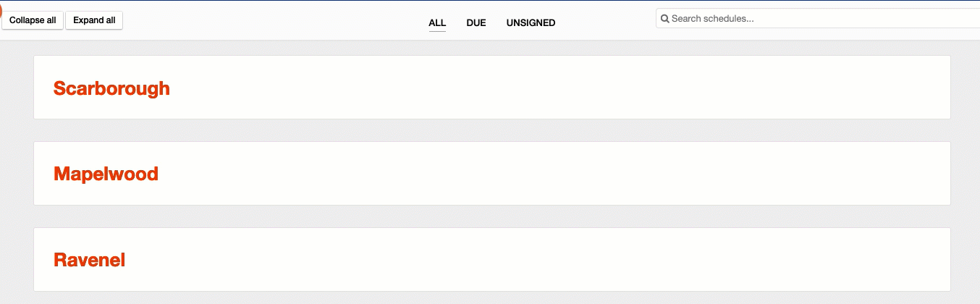Open the Scarborough heading link

[x=111, y=88]
